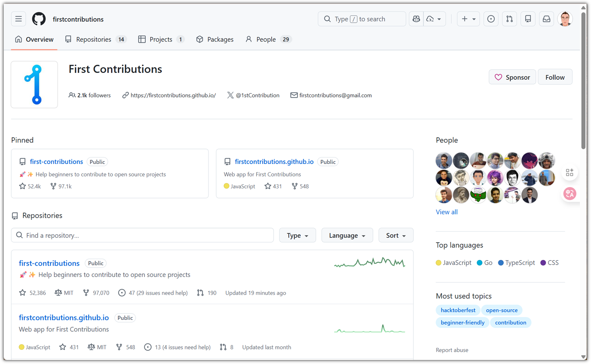
Task: Expand the Language filter dropdown
Action: coord(347,235)
